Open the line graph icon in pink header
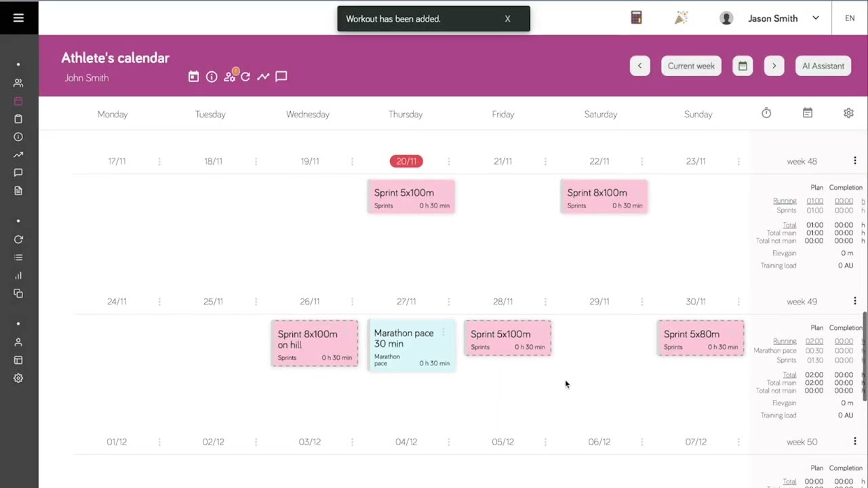The height and width of the screenshot is (488, 868). [262, 77]
